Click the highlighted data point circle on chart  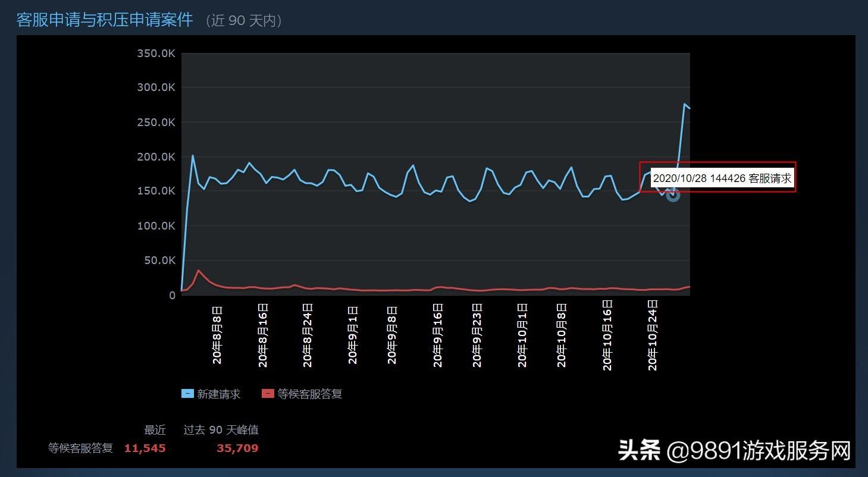coord(673,194)
